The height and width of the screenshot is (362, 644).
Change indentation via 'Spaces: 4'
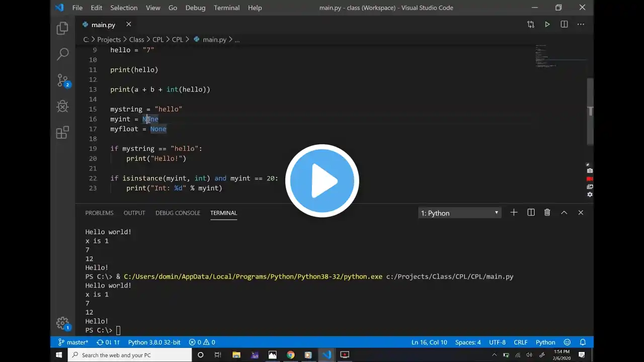click(x=468, y=342)
